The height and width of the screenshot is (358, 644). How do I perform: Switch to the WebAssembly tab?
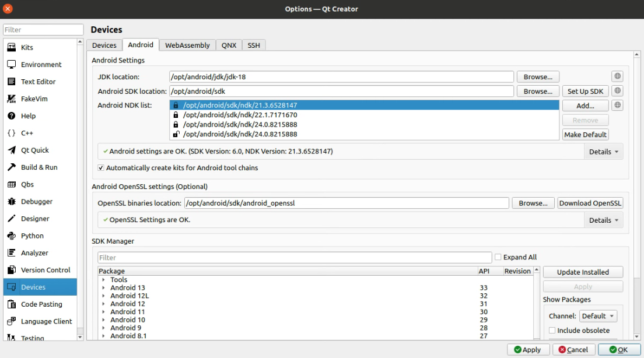[187, 44]
